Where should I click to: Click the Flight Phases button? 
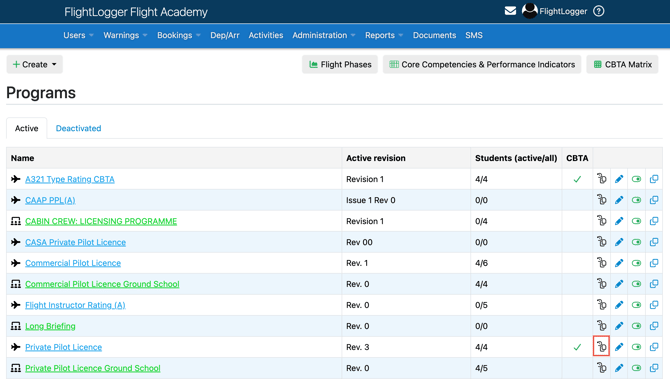point(340,64)
